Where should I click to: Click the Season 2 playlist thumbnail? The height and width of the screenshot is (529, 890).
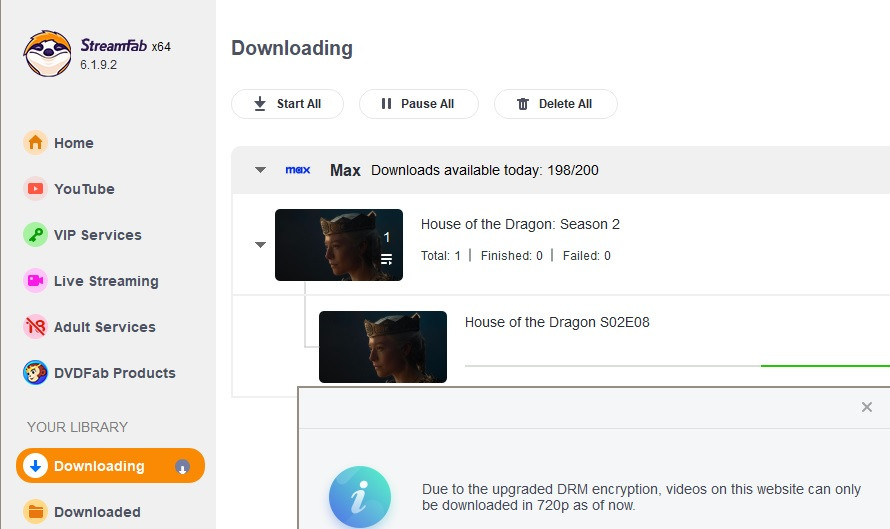coord(339,245)
